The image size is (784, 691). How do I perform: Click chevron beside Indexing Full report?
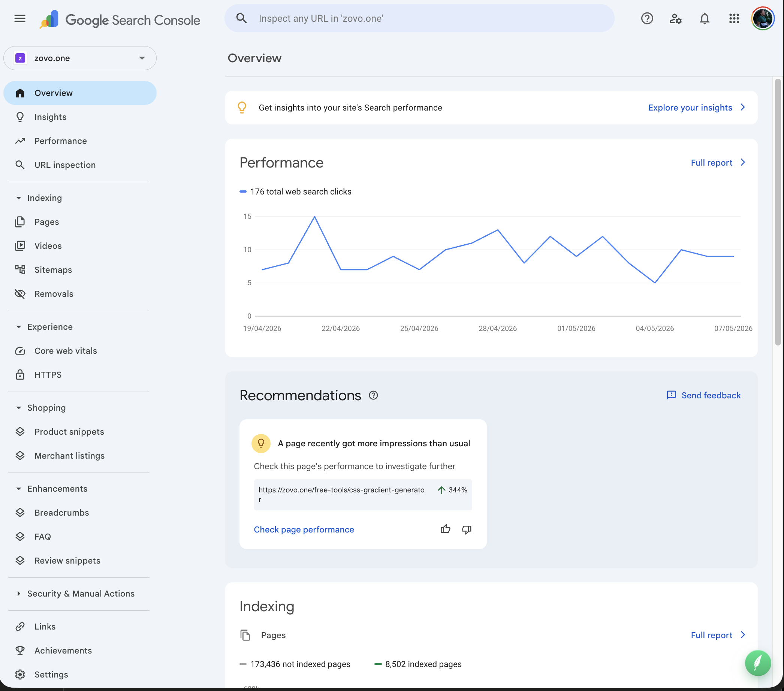point(743,635)
